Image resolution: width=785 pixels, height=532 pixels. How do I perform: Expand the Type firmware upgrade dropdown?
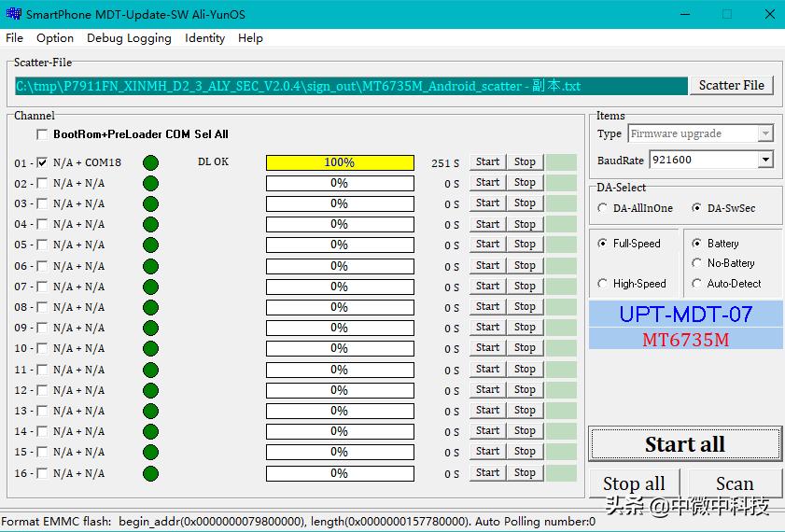(x=765, y=134)
